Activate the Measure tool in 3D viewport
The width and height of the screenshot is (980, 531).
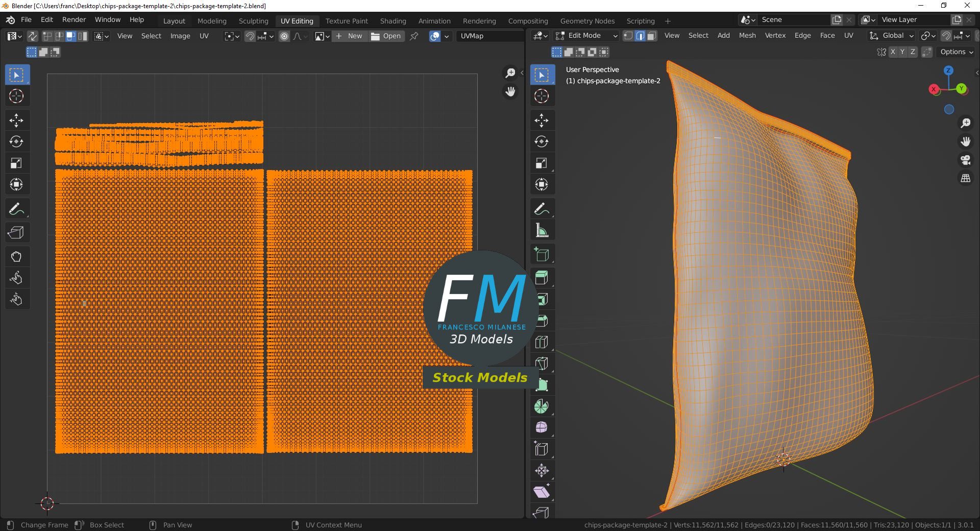542,231
